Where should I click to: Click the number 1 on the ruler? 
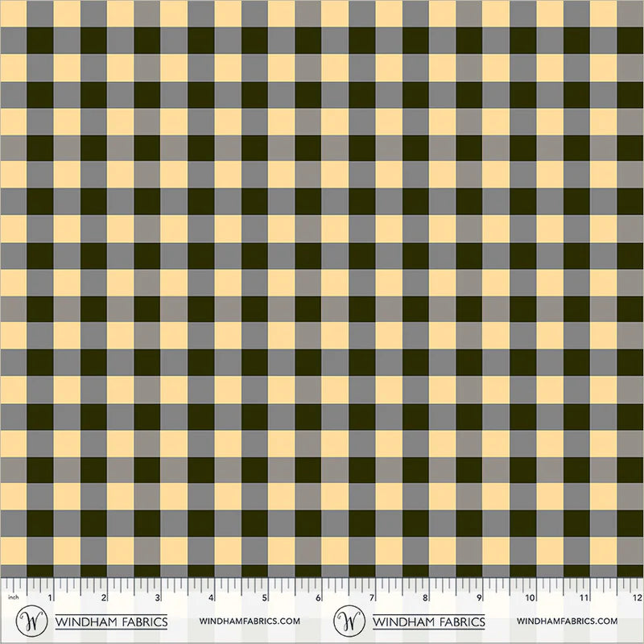[50, 597]
